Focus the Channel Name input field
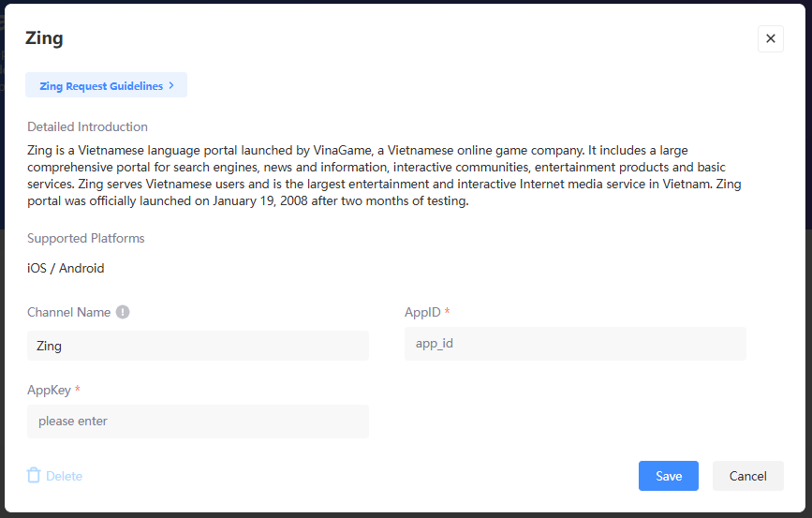Viewport: 812px width, 518px height. [x=198, y=346]
